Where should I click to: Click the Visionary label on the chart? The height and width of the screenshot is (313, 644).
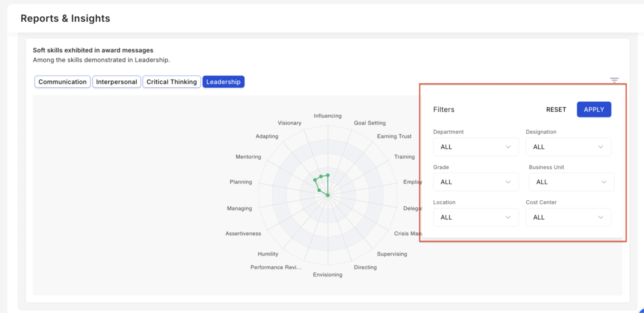click(x=289, y=123)
